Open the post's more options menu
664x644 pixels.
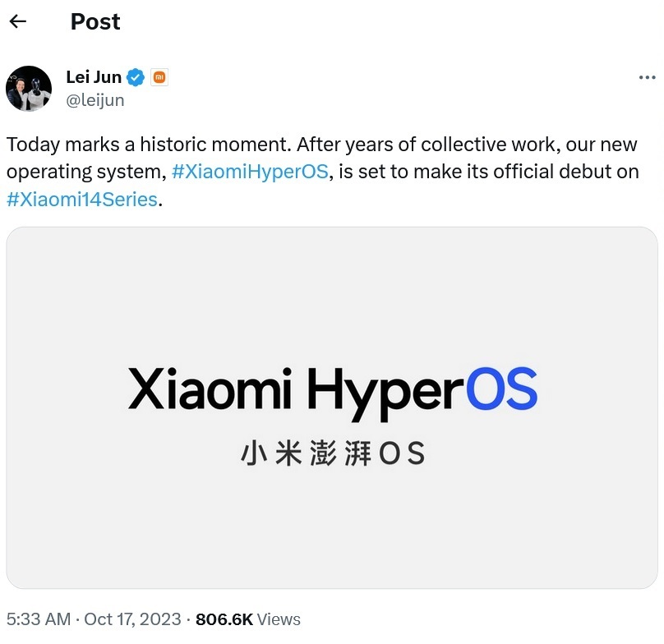click(647, 77)
